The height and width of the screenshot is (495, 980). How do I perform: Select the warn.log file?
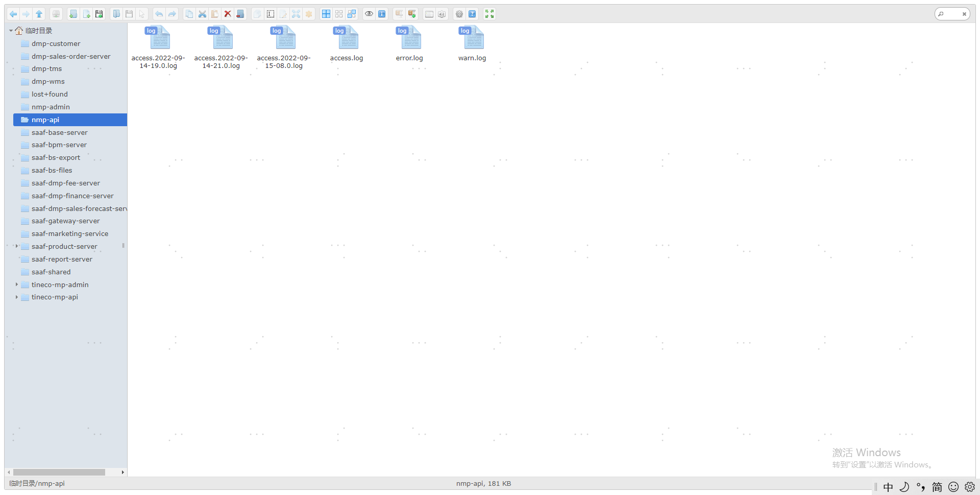click(472, 43)
